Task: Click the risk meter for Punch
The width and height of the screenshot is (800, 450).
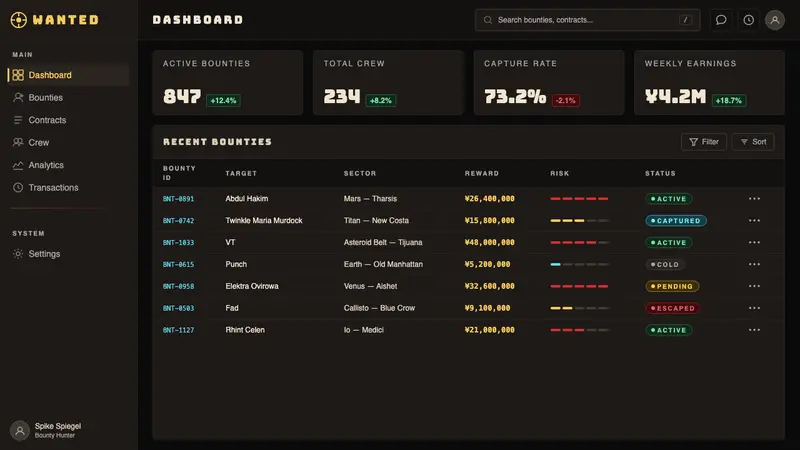Action: 579,264
